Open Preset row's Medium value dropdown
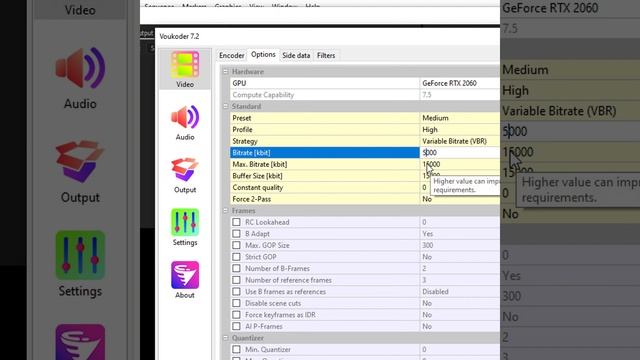This screenshot has width=640, height=360. [x=460, y=118]
